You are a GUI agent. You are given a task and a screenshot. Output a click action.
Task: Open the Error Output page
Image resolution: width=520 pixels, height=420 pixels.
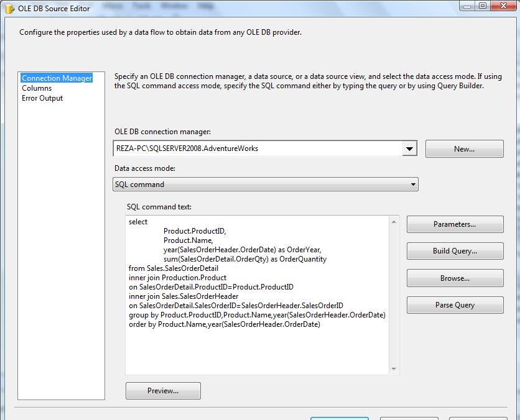[x=42, y=98]
